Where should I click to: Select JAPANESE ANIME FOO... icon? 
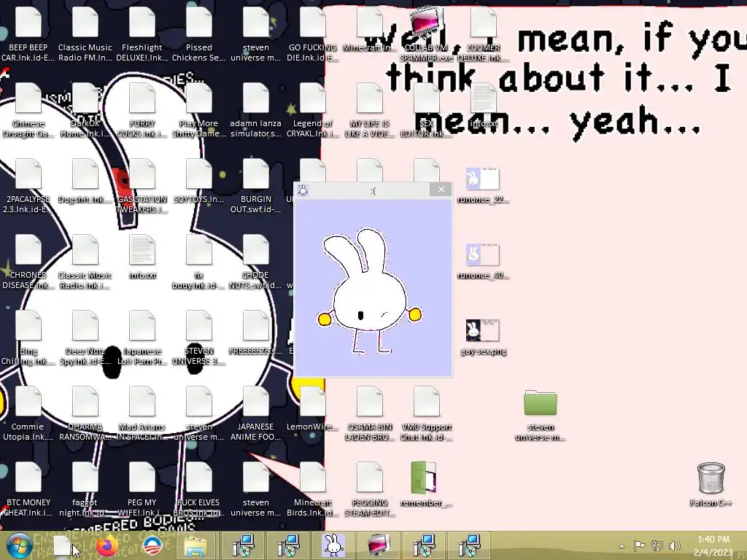click(256, 414)
